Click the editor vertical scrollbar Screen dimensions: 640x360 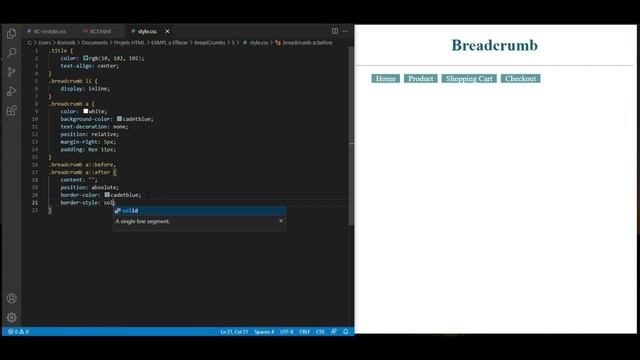[351, 136]
